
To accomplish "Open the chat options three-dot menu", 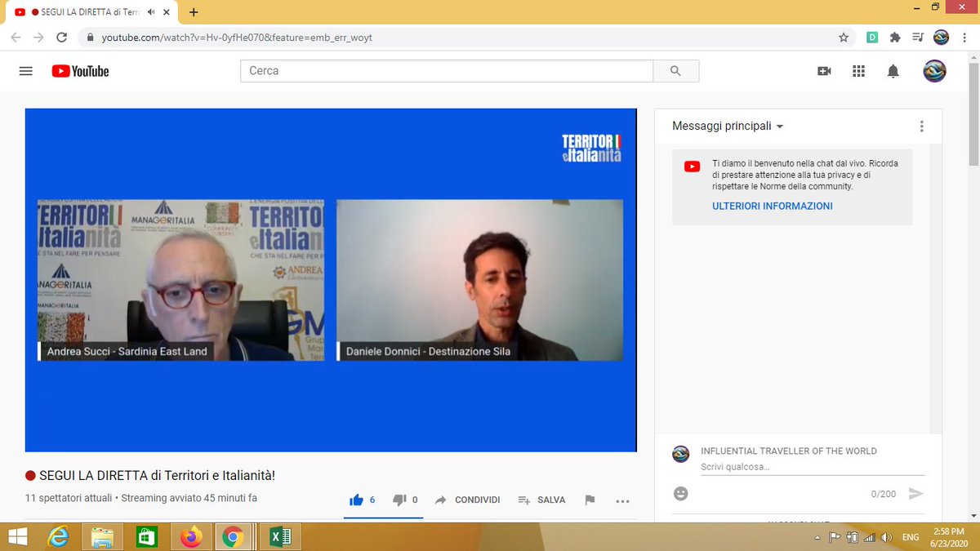I will click(x=922, y=126).
